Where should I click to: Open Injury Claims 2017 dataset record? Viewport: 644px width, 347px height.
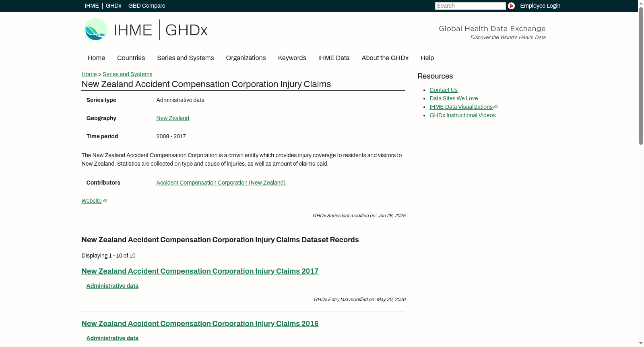click(x=200, y=271)
